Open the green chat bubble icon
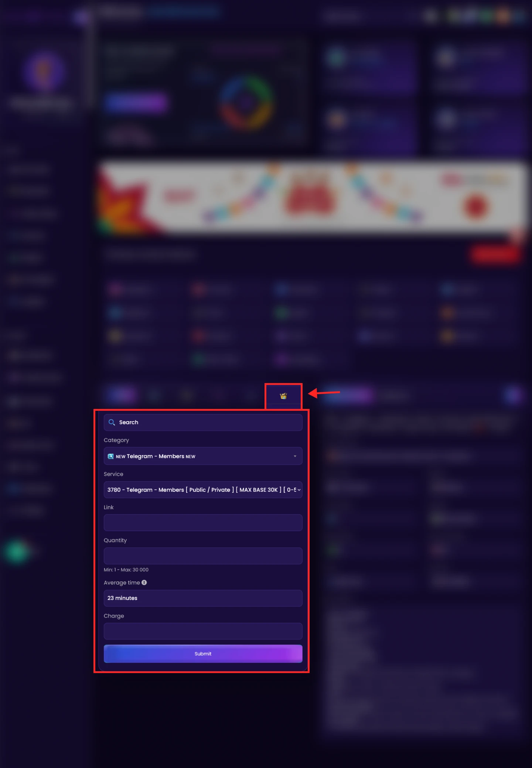Viewport: 532px width, 768px height. [17, 552]
